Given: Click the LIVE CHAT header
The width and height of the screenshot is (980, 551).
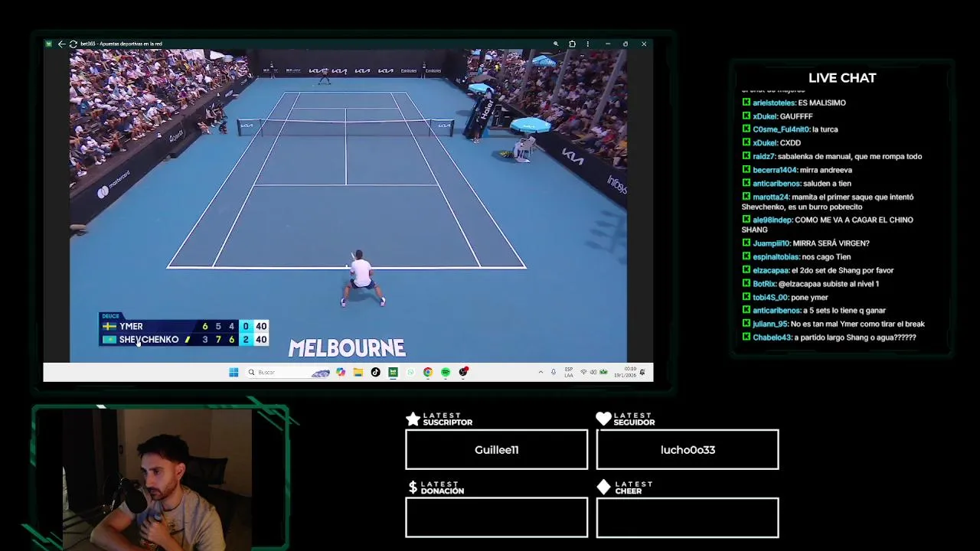Looking at the screenshot, I should click(842, 78).
